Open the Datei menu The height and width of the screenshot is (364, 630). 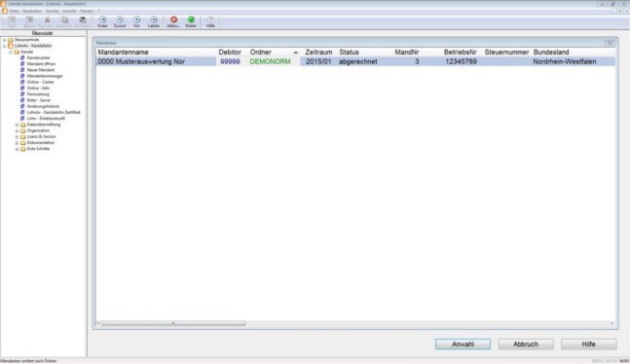click(x=15, y=12)
